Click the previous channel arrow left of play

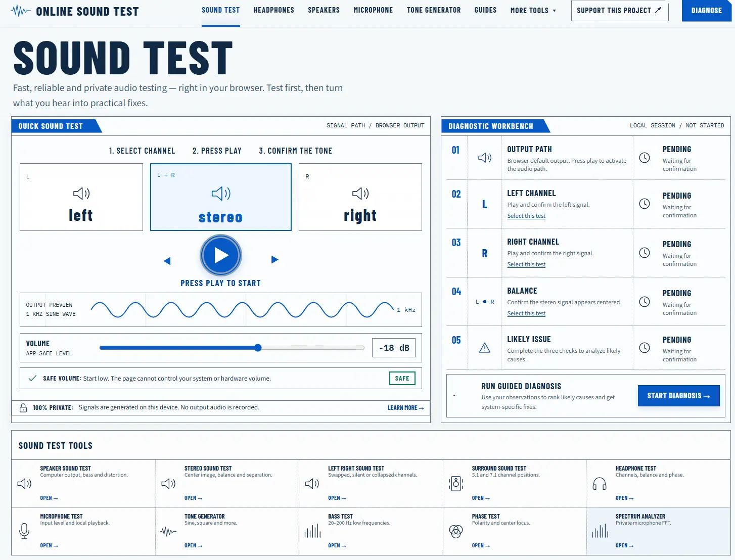[x=167, y=260]
